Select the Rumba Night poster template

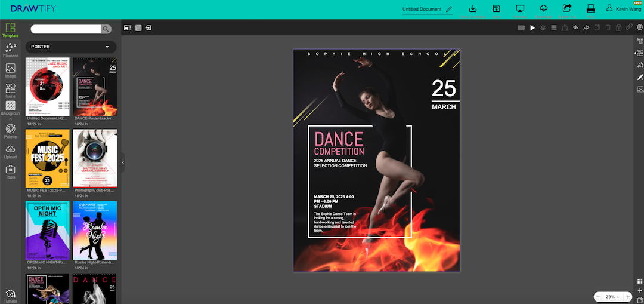(x=95, y=231)
